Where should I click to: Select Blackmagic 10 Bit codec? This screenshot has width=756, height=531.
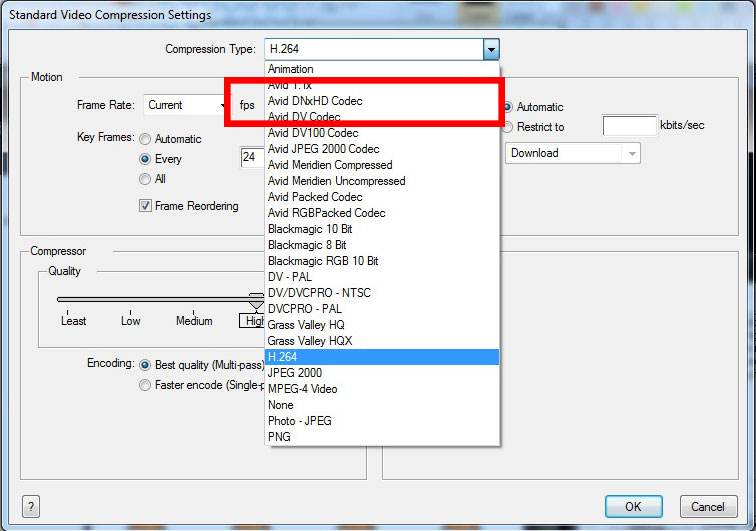pyautogui.click(x=382, y=229)
